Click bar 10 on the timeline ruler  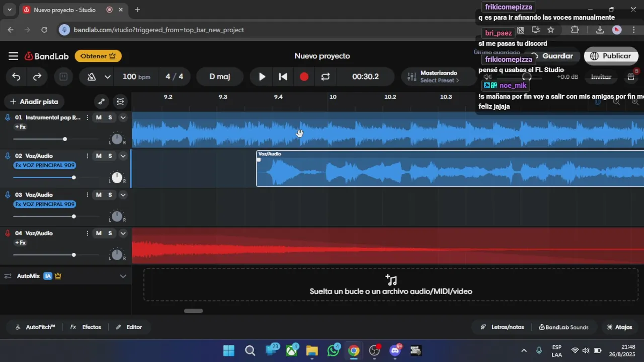(x=333, y=97)
